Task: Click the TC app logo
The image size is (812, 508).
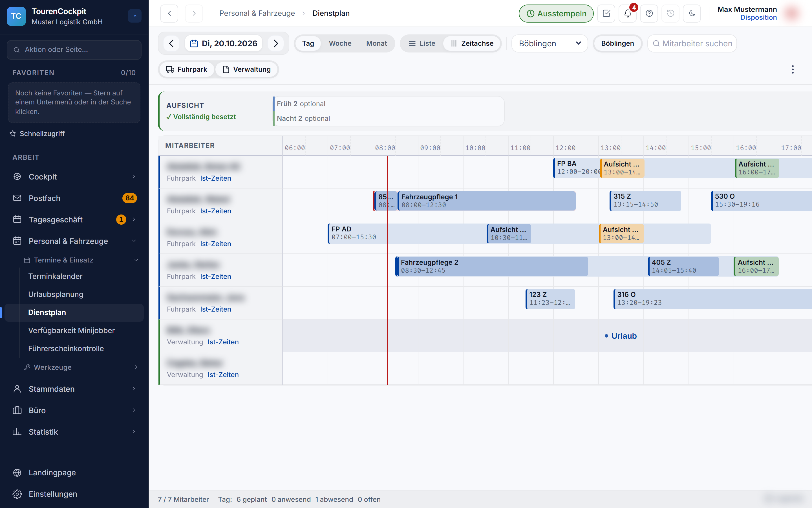Action: click(x=16, y=16)
